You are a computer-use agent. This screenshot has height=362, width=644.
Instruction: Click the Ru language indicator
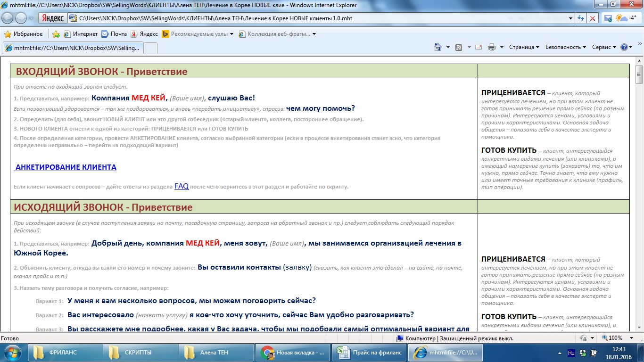[571, 353]
